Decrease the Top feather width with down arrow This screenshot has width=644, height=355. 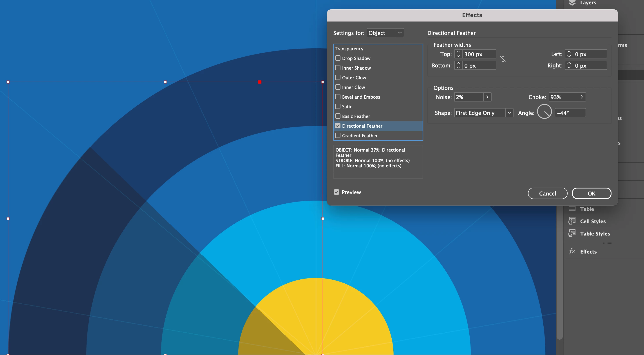[458, 56]
